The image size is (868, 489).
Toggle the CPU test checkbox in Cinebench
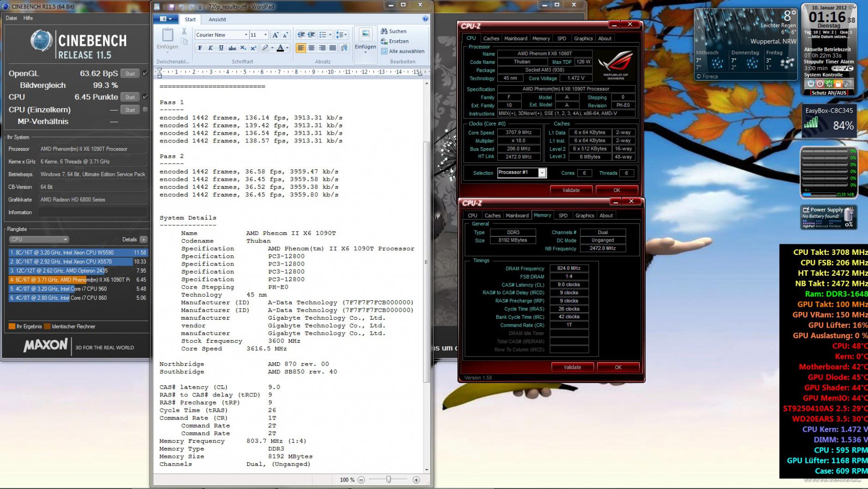[145, 97]
